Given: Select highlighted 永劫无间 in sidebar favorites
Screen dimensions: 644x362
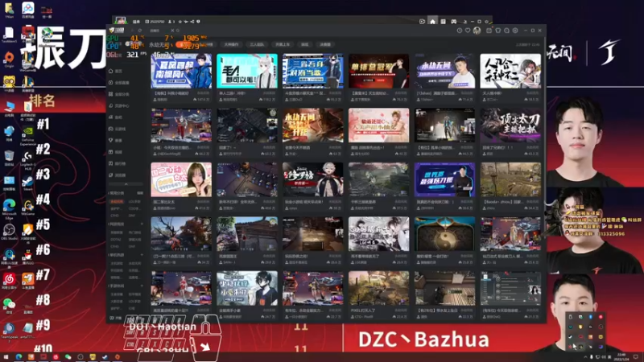Looking at the screenshot, I should (117, 202).
